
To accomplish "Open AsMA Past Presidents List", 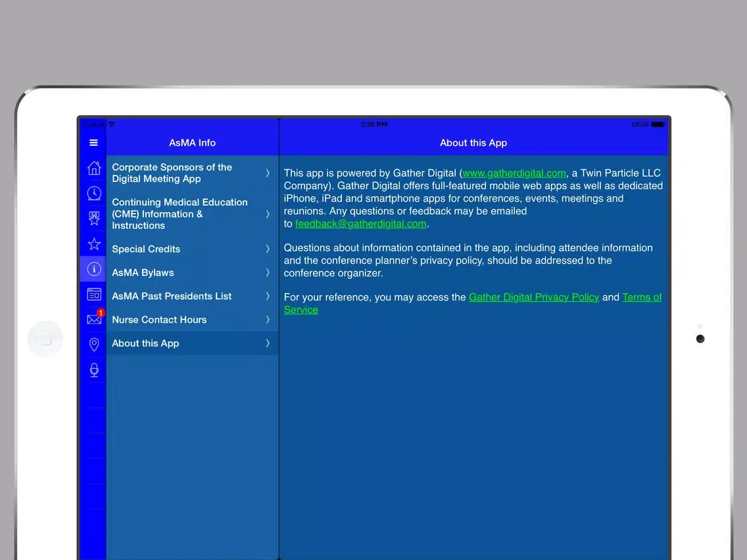I will pyautogui.click(x=192, y=296).
